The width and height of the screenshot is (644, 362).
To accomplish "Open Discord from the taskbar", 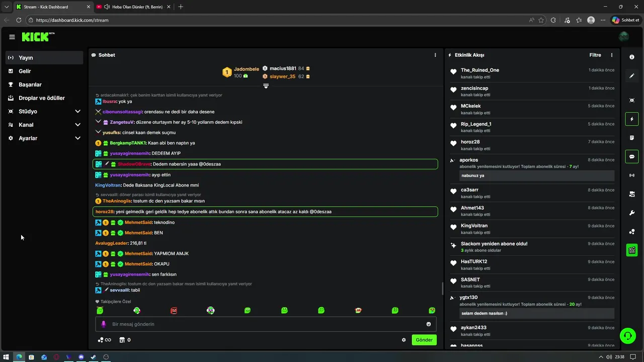I will 81,357.
